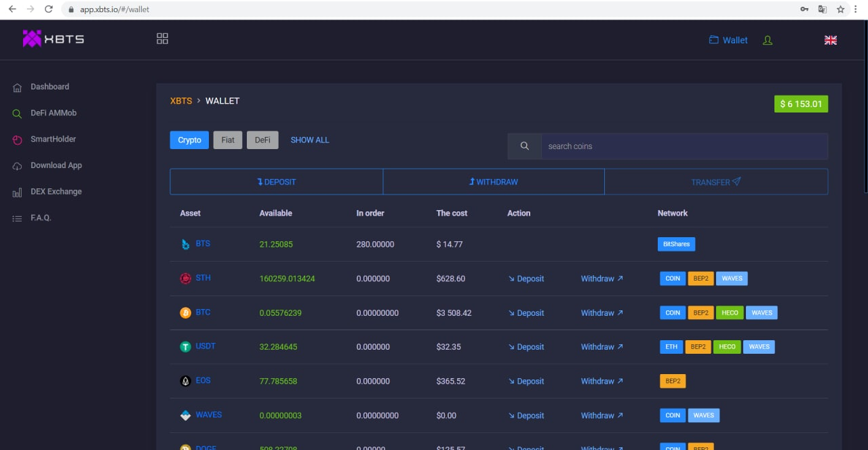Image resolution: width=868 pixels, height=450 pixels.
Task: Open Download App sidebar item
Action: point(56,165)
